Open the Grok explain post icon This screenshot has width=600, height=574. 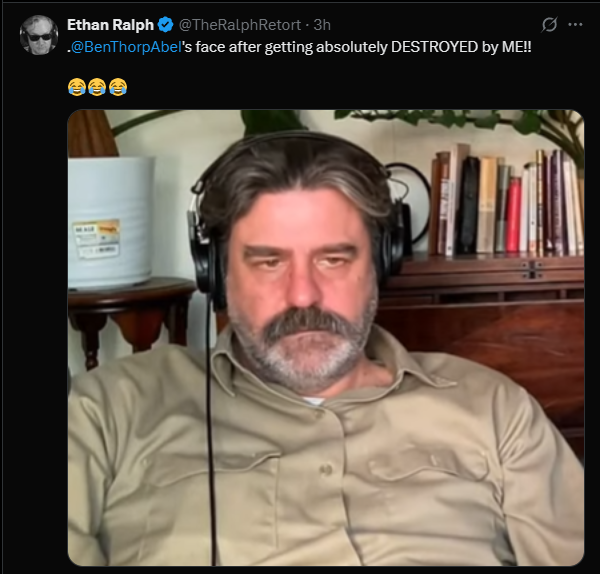(x=549, y=25)
